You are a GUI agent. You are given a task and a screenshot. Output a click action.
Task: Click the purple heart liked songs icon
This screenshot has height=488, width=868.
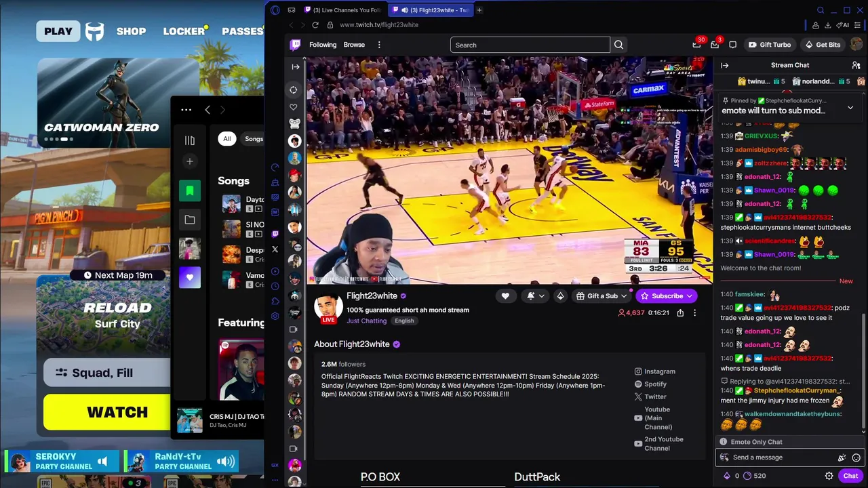point(190,277)
